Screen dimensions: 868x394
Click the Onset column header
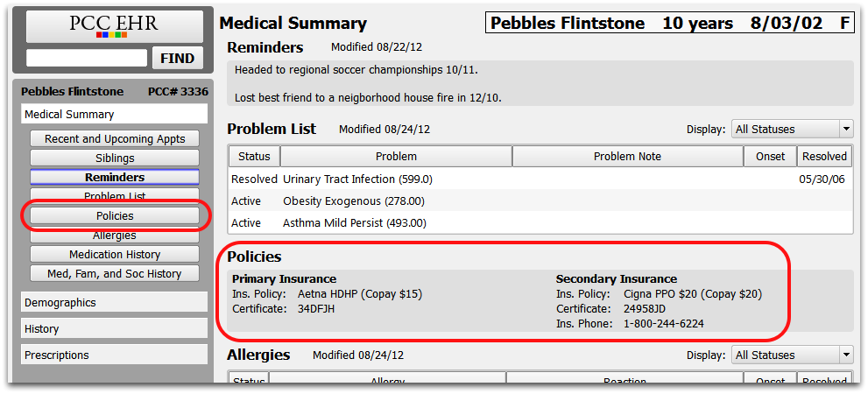coord(771,157)
